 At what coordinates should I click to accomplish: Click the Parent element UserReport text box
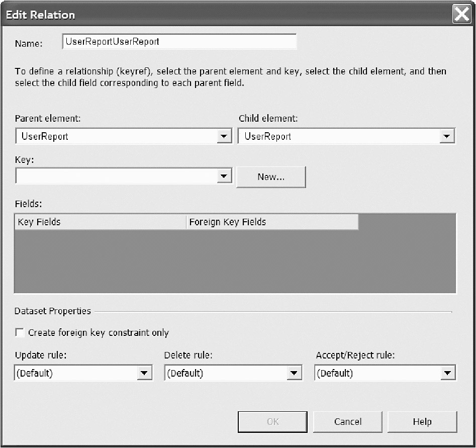tap(116, 136)
